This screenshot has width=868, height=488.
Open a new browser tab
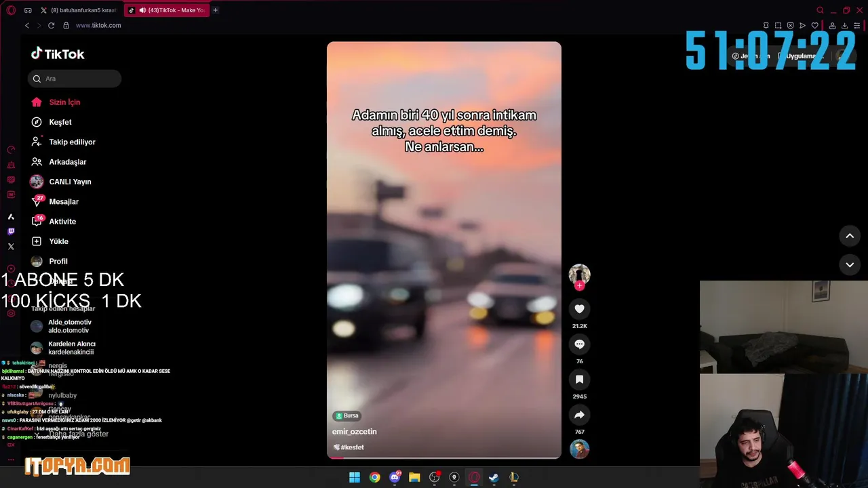click(215, 10)
